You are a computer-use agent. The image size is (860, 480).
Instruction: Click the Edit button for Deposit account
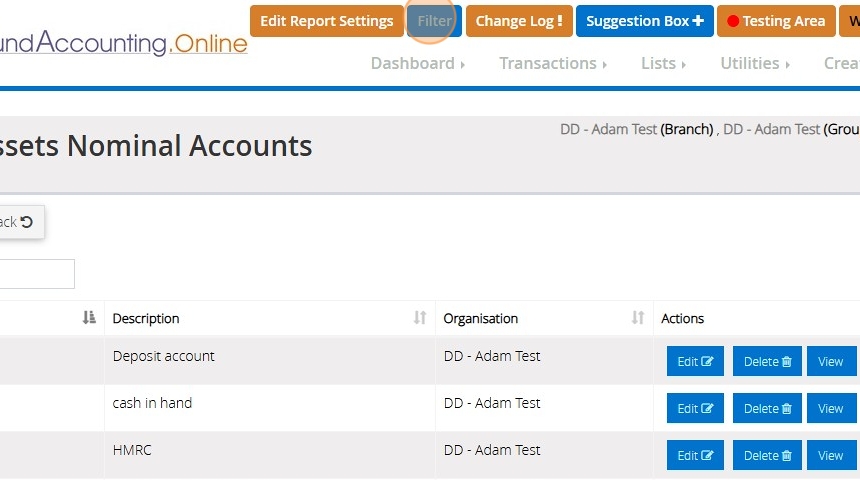695,361
